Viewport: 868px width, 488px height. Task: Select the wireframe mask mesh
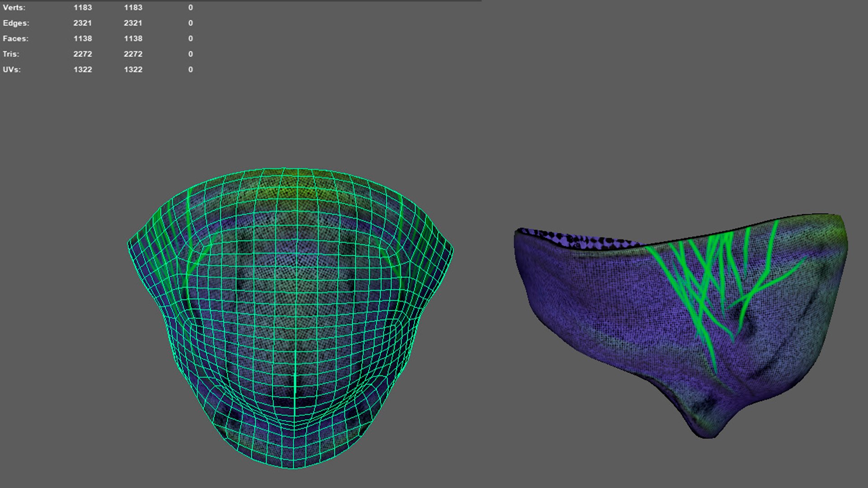[x=290, y=318]
